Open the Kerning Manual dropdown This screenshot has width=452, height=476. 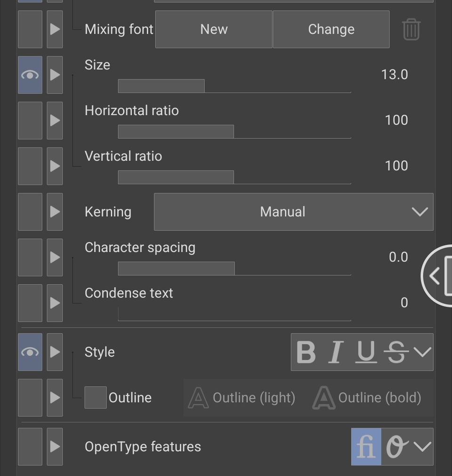coord(293,211)
